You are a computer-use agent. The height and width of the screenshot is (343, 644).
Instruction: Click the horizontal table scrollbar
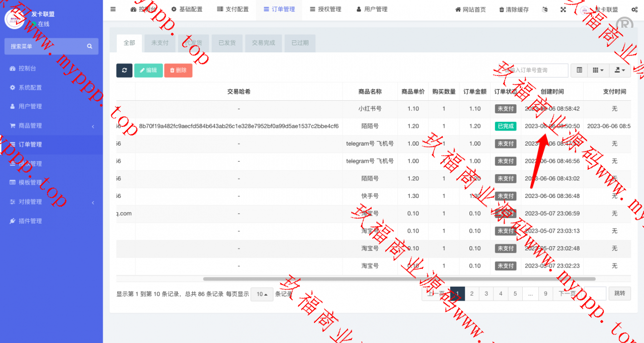point(399,279)
